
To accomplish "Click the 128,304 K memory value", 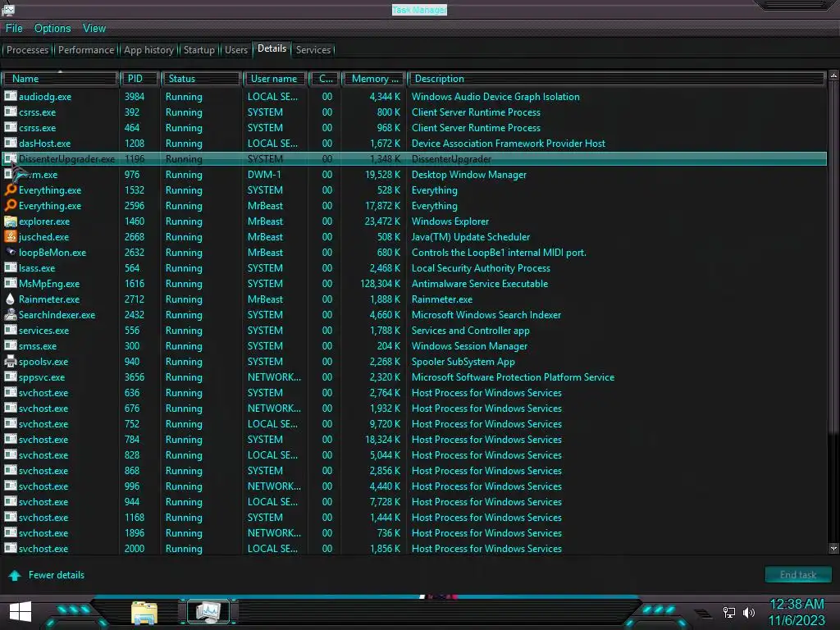I will (x=381, y=283).
